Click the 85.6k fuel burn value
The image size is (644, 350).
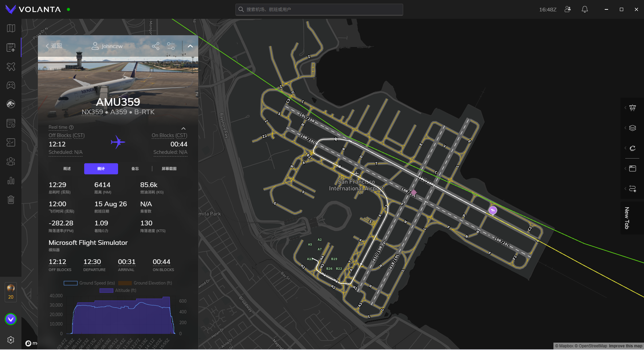point(149,185)
